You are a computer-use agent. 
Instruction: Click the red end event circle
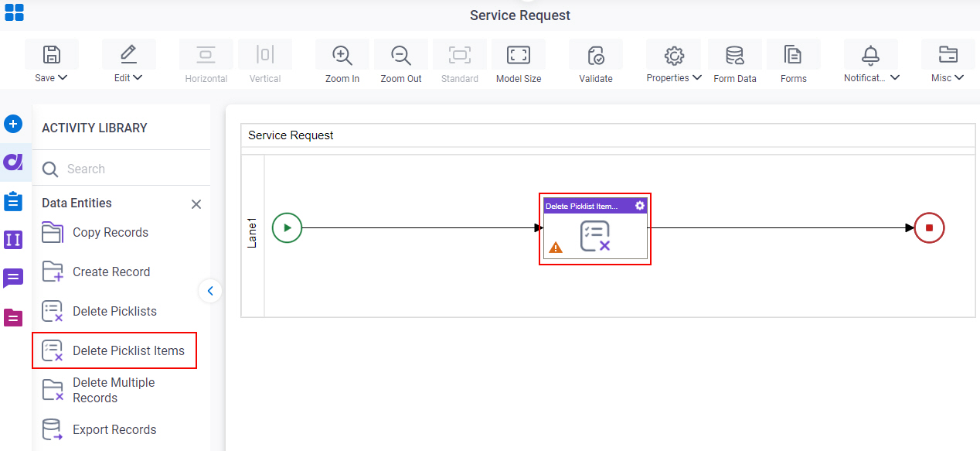(x=929, y=227)
